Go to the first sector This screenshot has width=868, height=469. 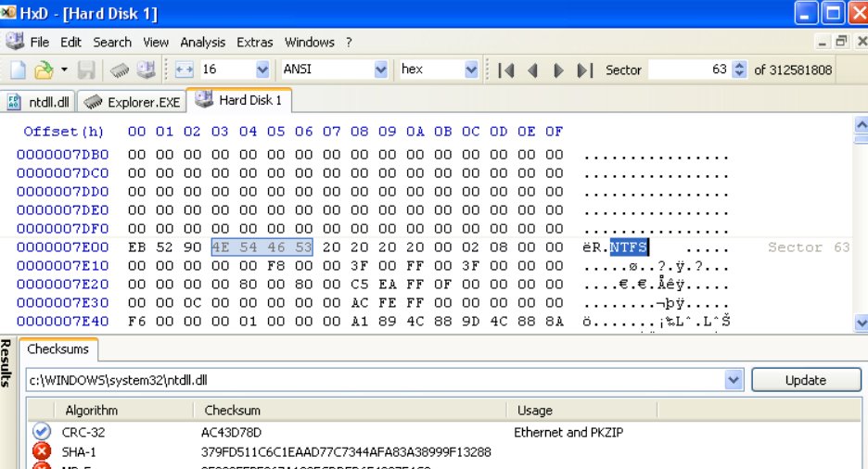(506, 70)
